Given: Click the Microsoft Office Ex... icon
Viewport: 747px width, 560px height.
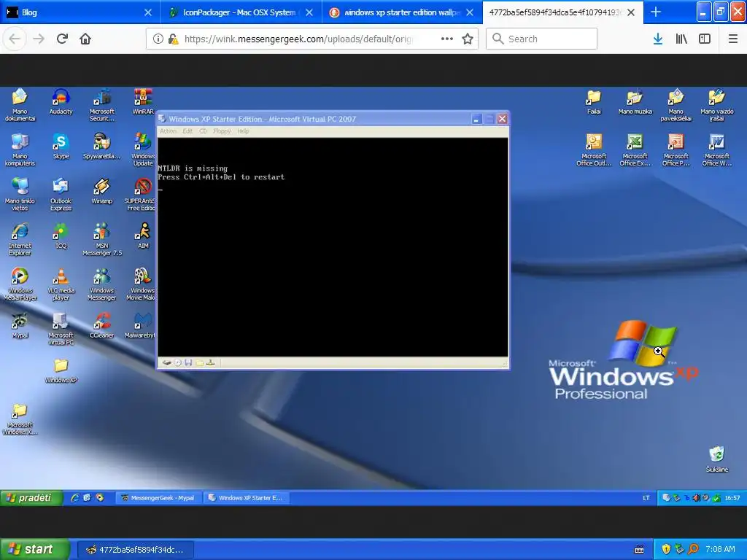Looking at the screenshot, I should click(635, 150).
